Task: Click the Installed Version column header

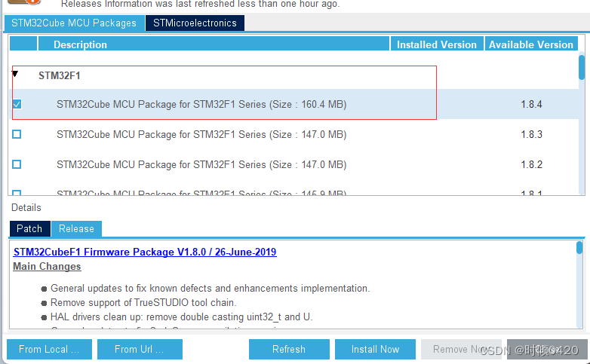Action: tap(437, 44)
